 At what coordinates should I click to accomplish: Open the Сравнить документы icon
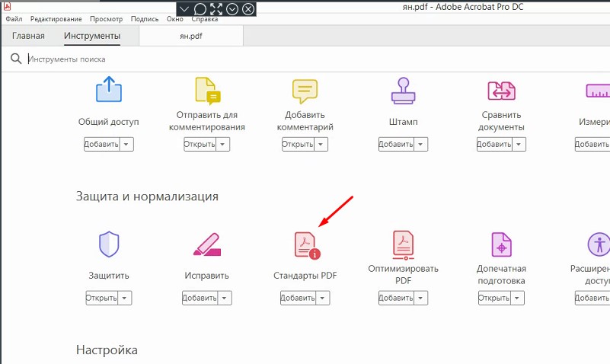(501, 91)
